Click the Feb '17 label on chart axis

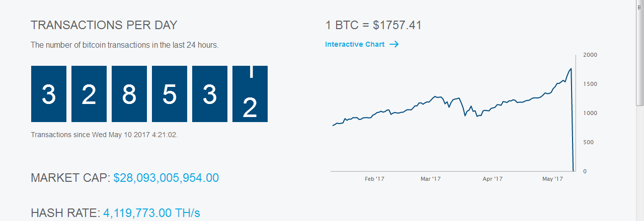[374, 179]
